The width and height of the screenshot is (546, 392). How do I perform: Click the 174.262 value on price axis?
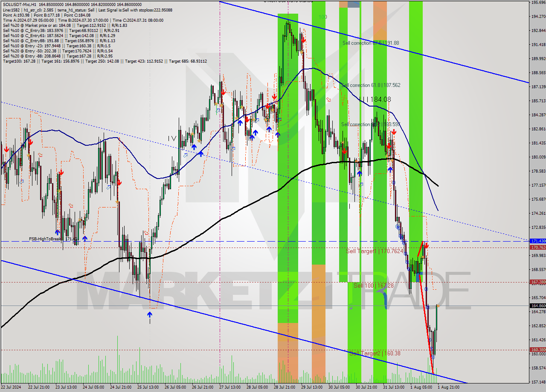click(x=538, y=213)
